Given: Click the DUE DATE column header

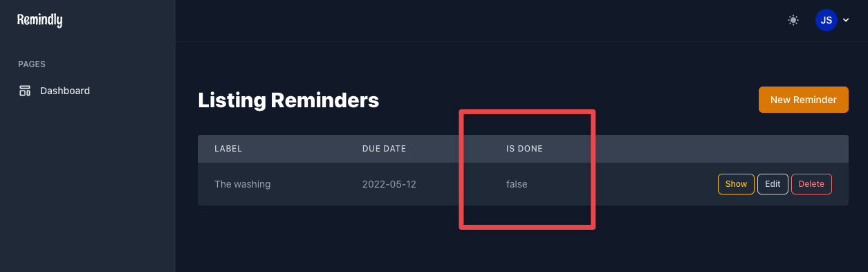Looking at the screenshot, I should point(384,149).
